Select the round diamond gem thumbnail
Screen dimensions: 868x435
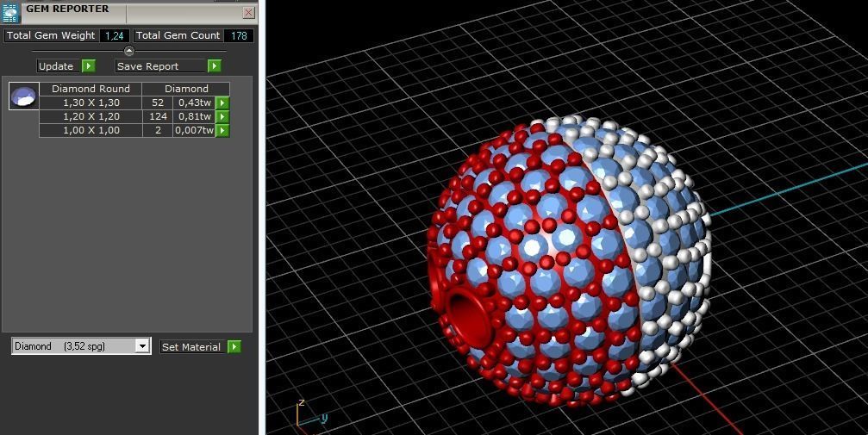[x=24, y=96]
